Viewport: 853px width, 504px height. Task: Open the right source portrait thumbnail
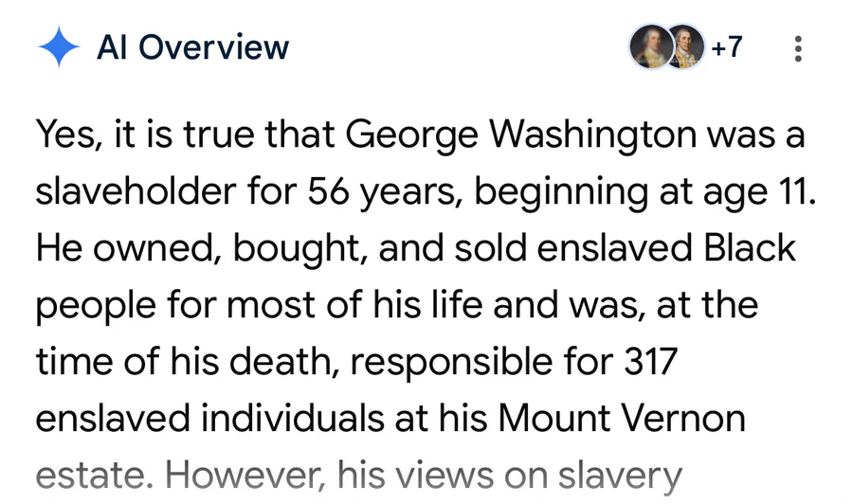click(x=686, y=47)
